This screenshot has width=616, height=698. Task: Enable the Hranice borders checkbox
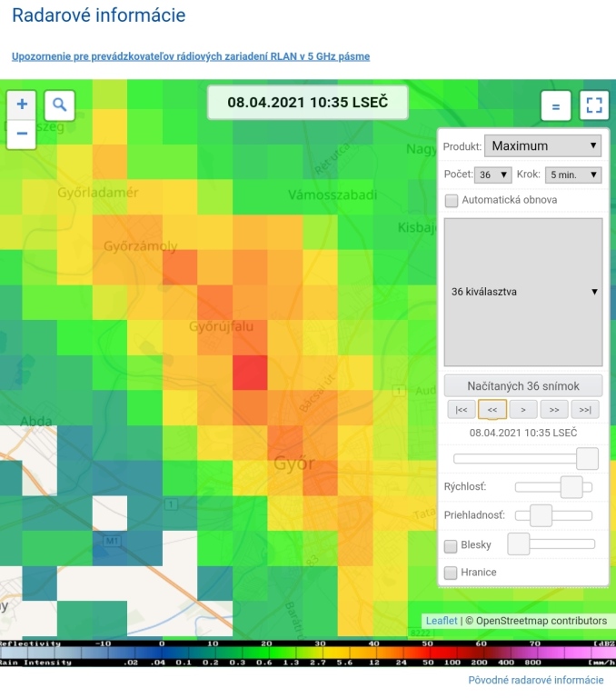point(452,573)
